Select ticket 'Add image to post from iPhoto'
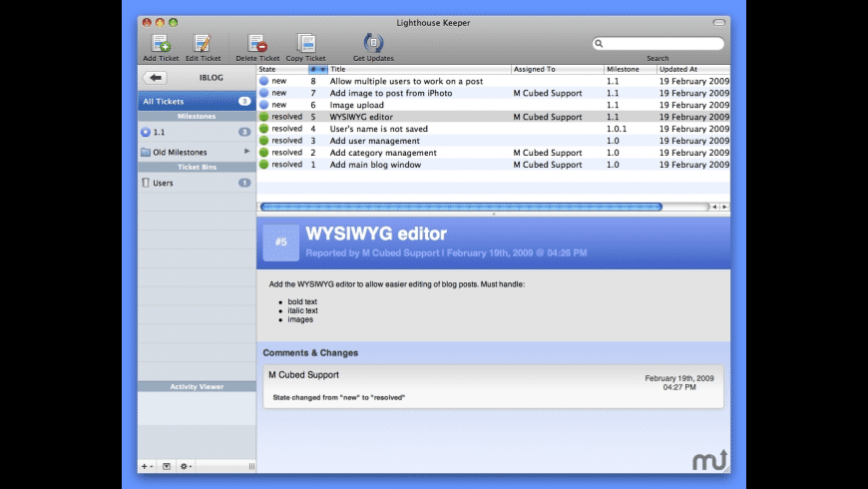The height and width of the screenshot is (489, 868). pyautogui.click(x=493, y=93)
